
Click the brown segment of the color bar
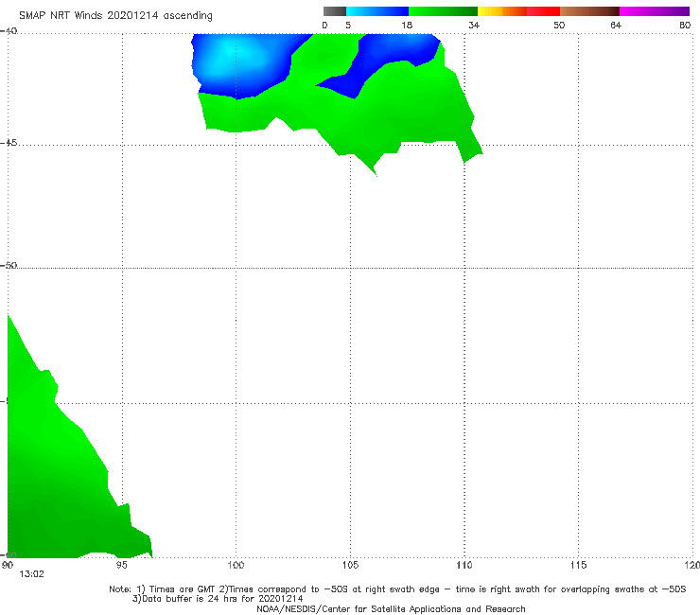point(589,11)
